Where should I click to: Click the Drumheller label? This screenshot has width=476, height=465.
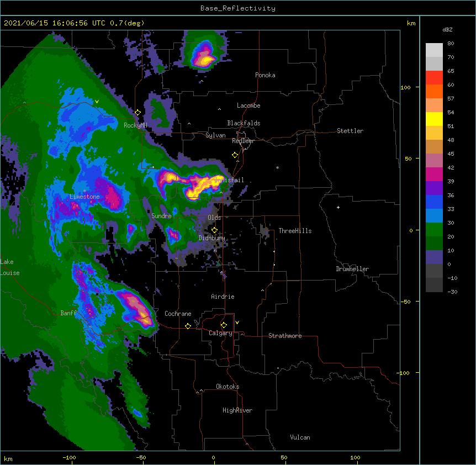pyautogui.click(x=352, y=269)
